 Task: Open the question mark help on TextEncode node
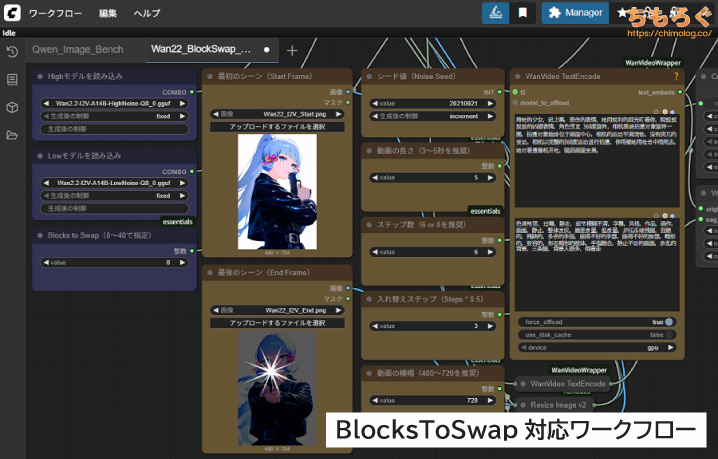tap(676, 76)
